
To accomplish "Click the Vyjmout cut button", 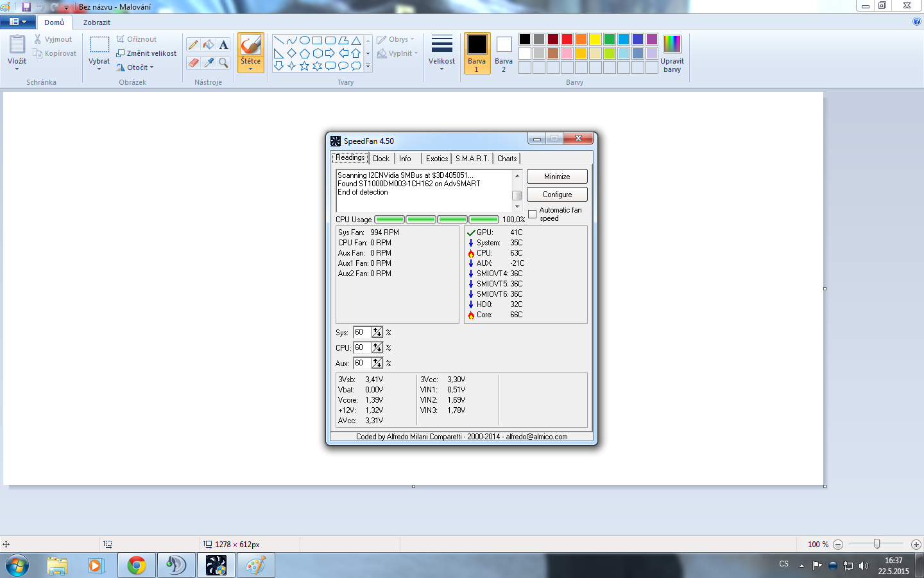I will (x=53, y=39).
